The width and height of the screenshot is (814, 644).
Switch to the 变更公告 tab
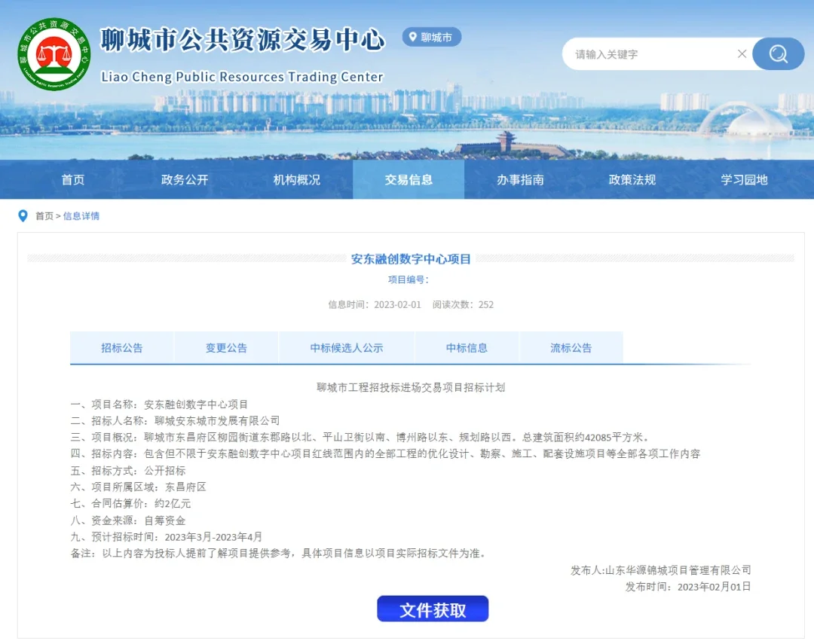226,348
